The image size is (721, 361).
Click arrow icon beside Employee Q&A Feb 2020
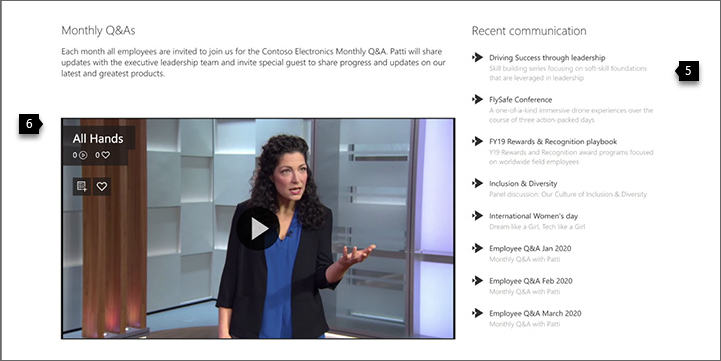[477, 280]
